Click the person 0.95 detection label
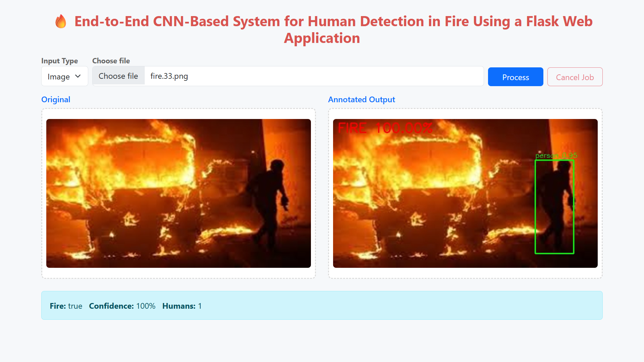 point(556,156)
